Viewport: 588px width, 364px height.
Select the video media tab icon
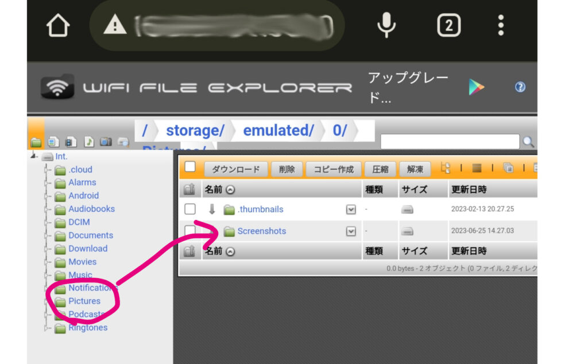(71, 142)
